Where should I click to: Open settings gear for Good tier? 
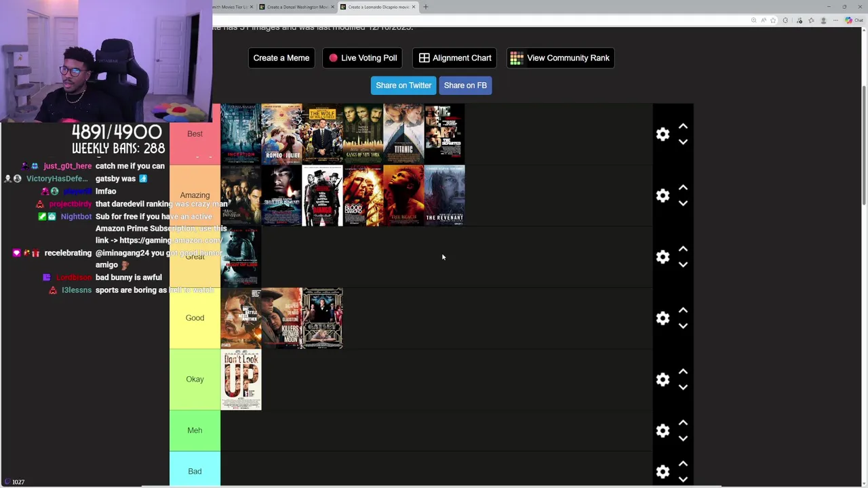(663, 318)
